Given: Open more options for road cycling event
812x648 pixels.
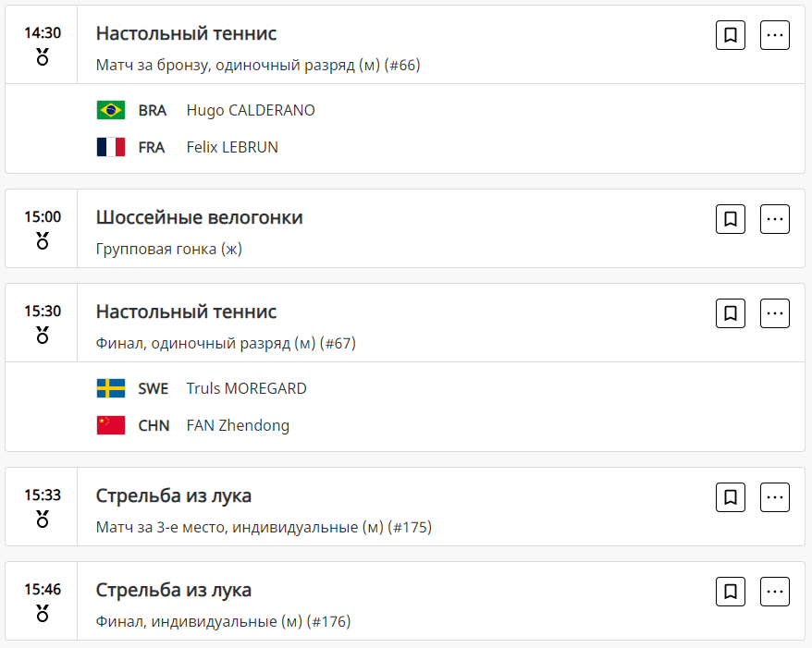Looking at the screenshot, I should pyautogui.click(x=775, y=219).
